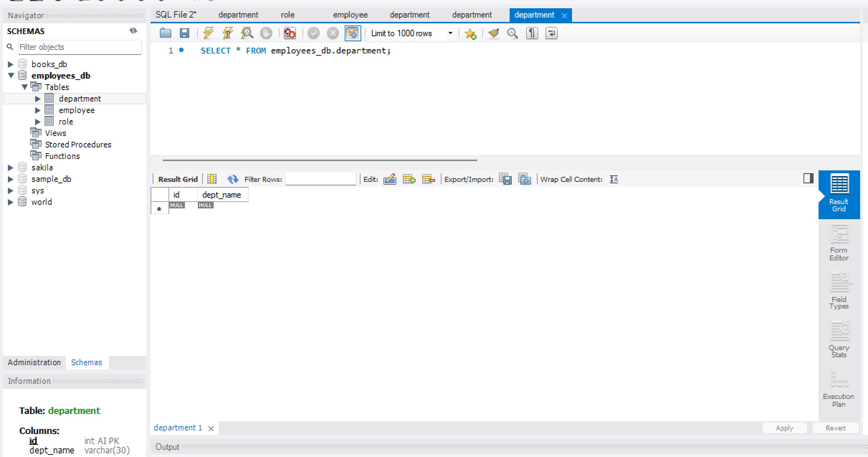
Task: Toggle the side panel visibility button
Action: point(808,178)
